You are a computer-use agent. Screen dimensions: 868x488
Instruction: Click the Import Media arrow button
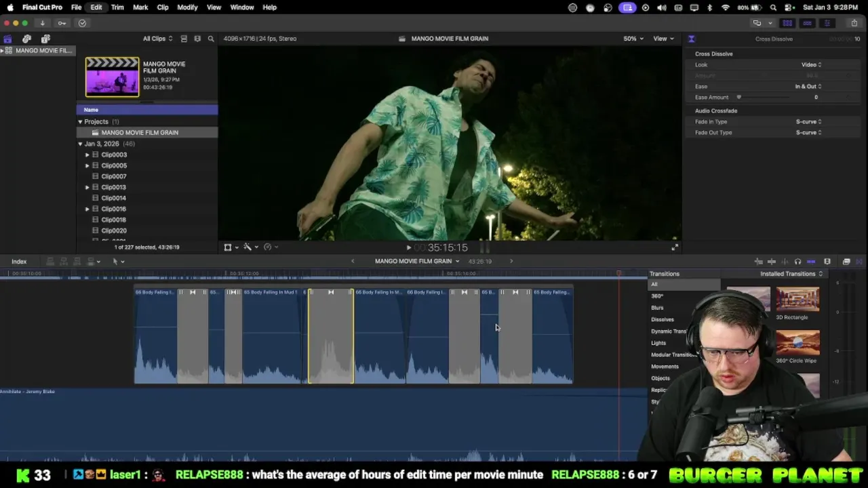pos(42,23)
